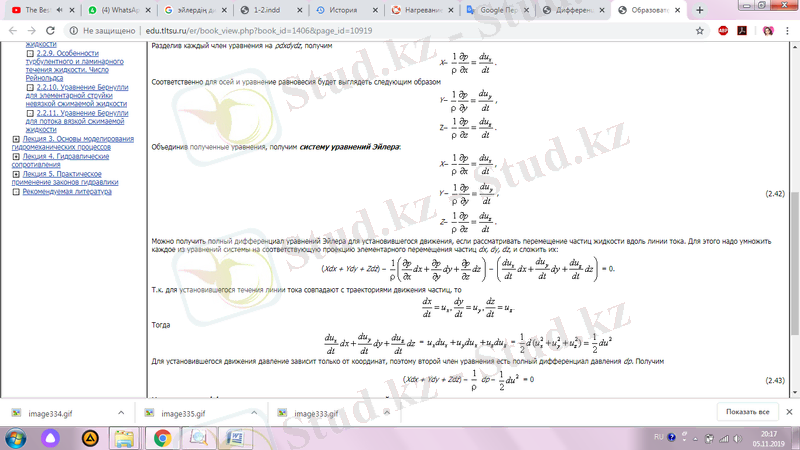Open downloaded file image334.gif
800x450 pixels.
[x=50, y=413]
